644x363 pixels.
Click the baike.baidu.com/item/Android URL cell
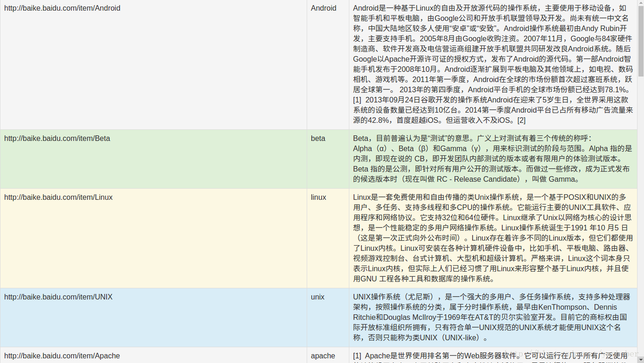pyautogui.click(x=153, y=64)
